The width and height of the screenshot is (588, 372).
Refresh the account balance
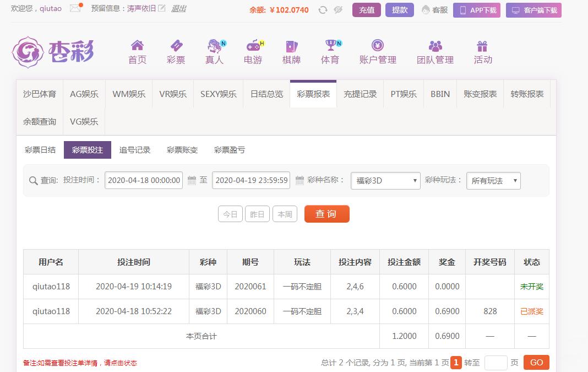pos(323,10)
